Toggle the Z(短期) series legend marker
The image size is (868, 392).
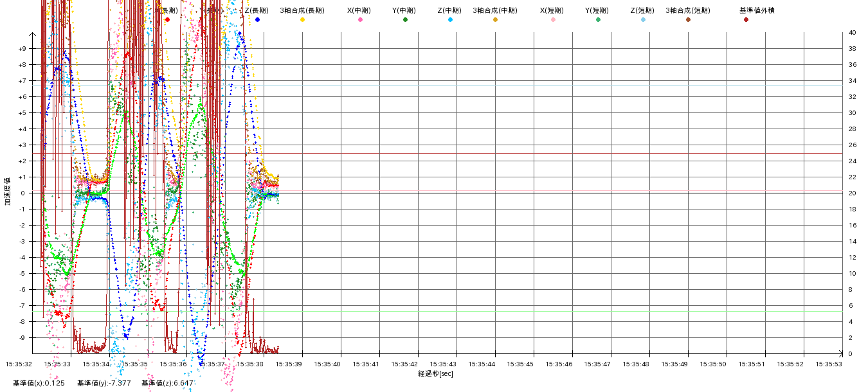pyautogui.click(x=643, y=20)
